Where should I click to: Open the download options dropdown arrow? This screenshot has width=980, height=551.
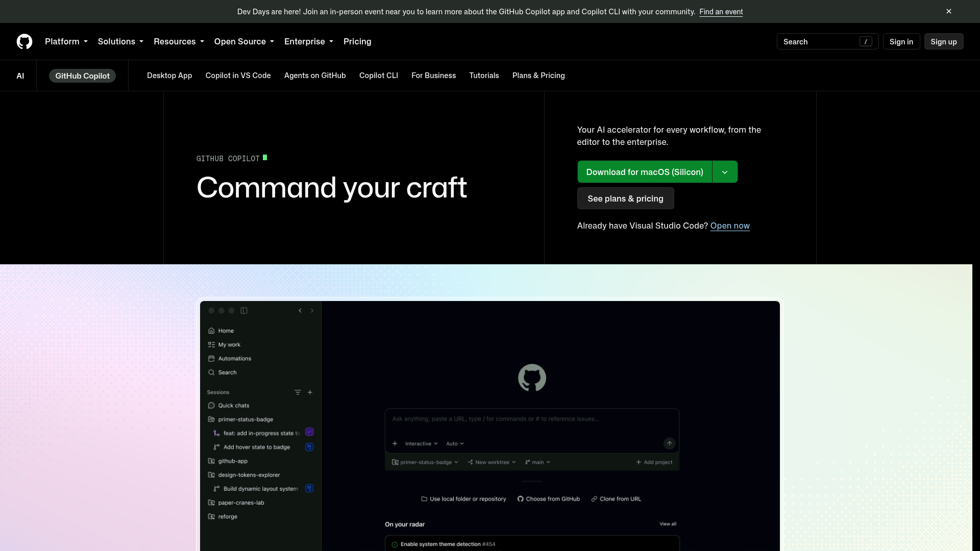tap(725, 172)
